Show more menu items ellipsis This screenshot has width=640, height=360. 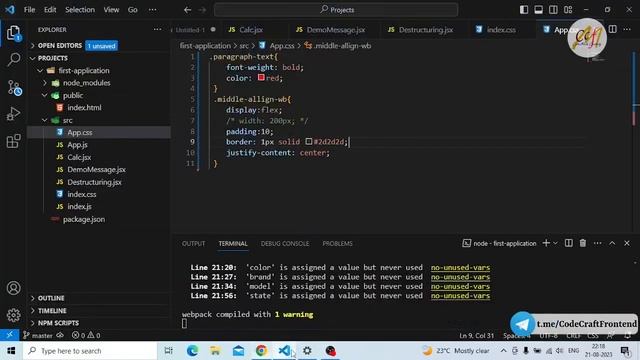coord(152,10)
